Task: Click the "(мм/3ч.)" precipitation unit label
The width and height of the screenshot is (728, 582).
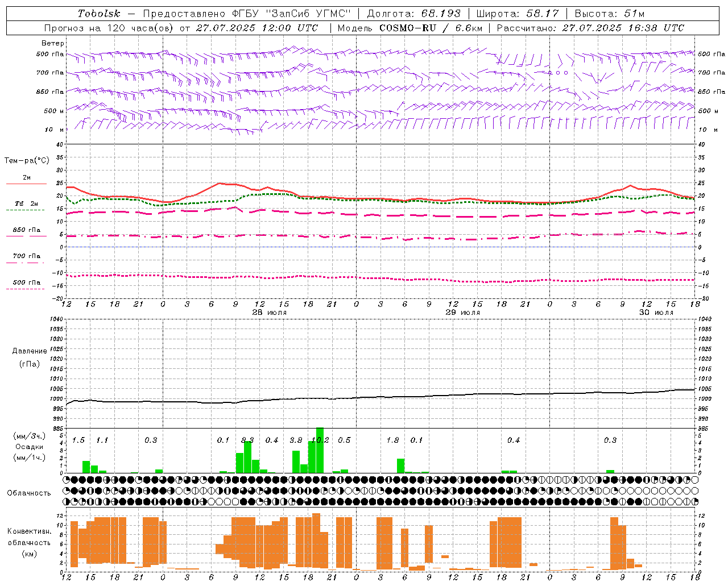Action: (x=29, y=436)
